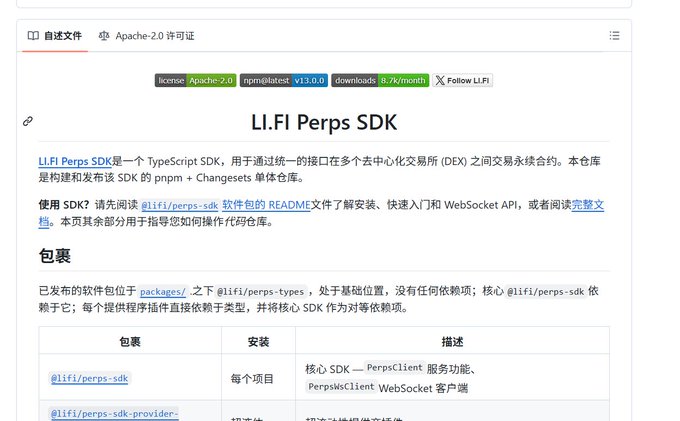Click the book icon on 自述文件 tab

(x=33, y=36)
